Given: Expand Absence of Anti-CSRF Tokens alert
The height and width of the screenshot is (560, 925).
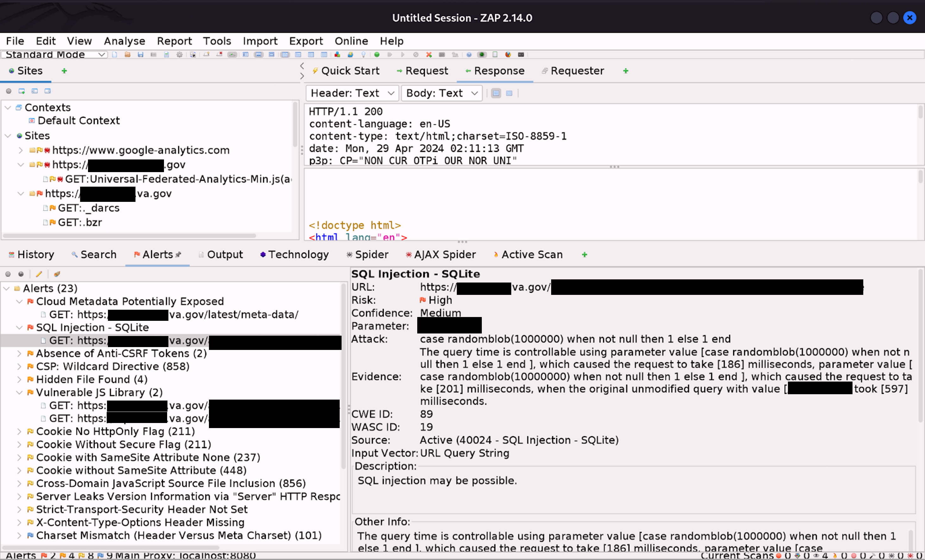Looking at the screenshot, I should click(x=20, y=354).
